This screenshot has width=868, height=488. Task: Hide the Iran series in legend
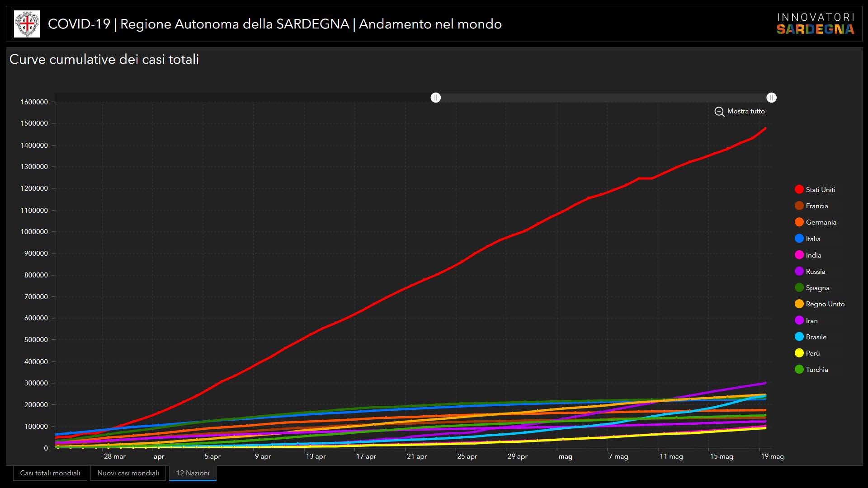pos(799,321)
